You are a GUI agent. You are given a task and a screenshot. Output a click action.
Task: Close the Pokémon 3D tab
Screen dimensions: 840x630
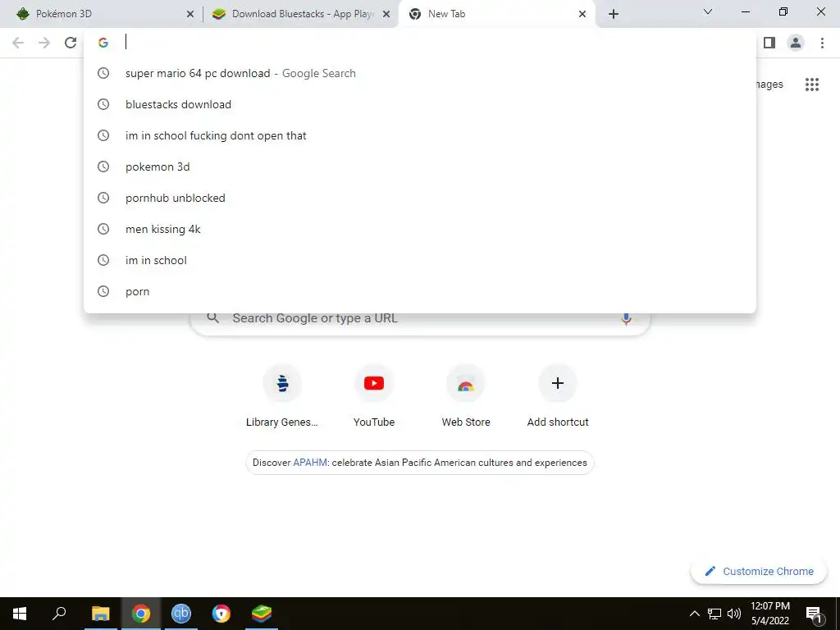pos(189,14)
